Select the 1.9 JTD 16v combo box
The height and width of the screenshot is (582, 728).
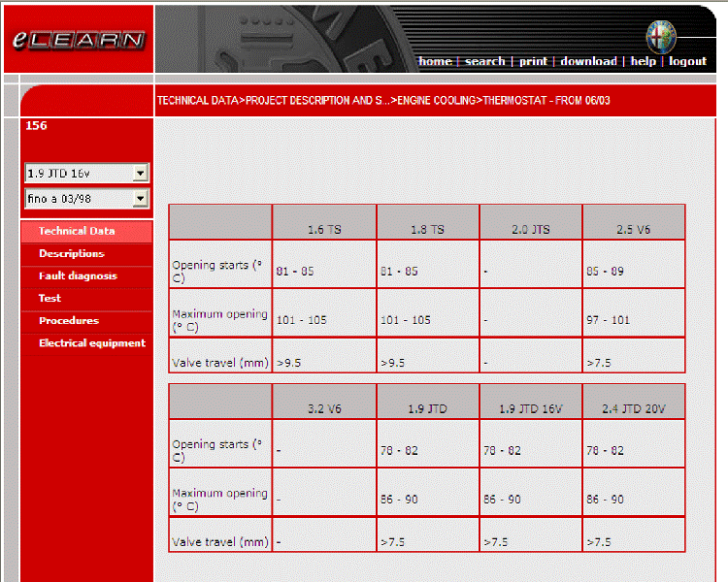pos(78,174)
